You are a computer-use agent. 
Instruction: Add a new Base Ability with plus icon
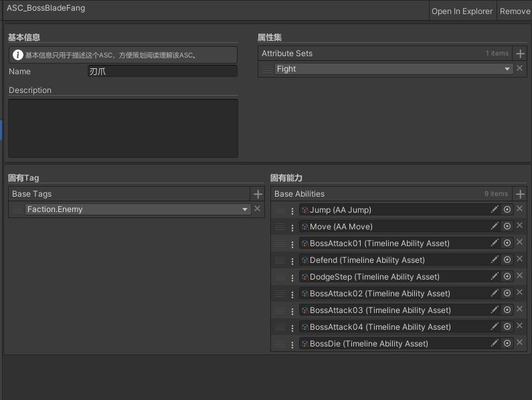520,194
